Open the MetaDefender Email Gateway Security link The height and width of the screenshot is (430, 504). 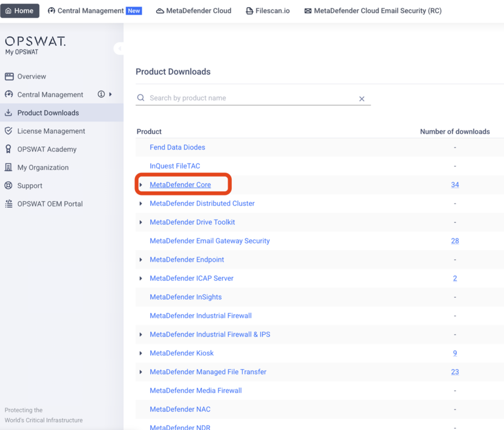click(209, 241)
